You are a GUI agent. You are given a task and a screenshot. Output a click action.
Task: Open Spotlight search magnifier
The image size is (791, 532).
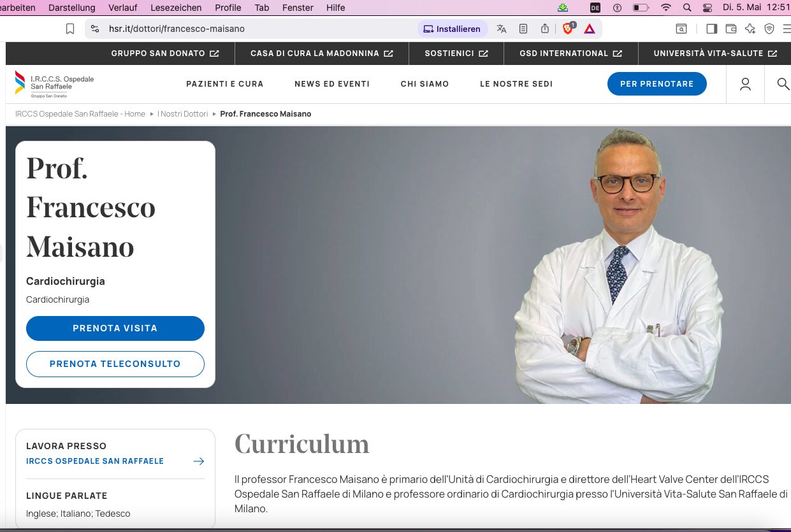(x=687, y=8)
